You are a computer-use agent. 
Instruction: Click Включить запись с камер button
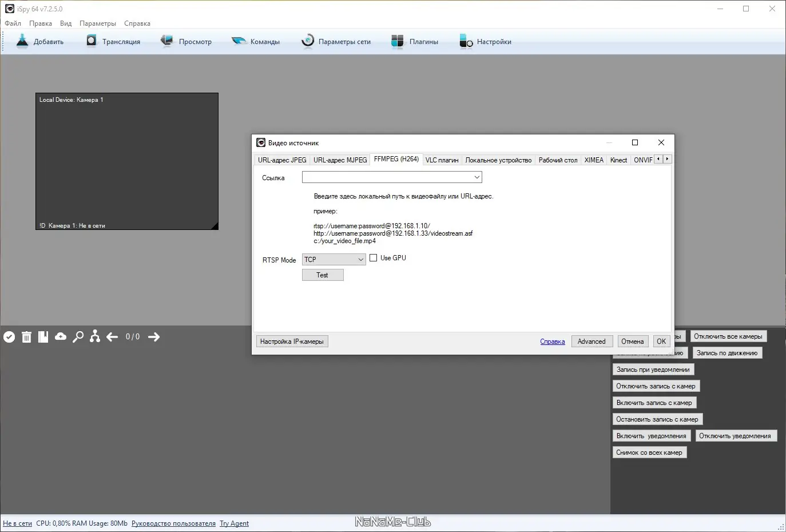tap(654, 403)
